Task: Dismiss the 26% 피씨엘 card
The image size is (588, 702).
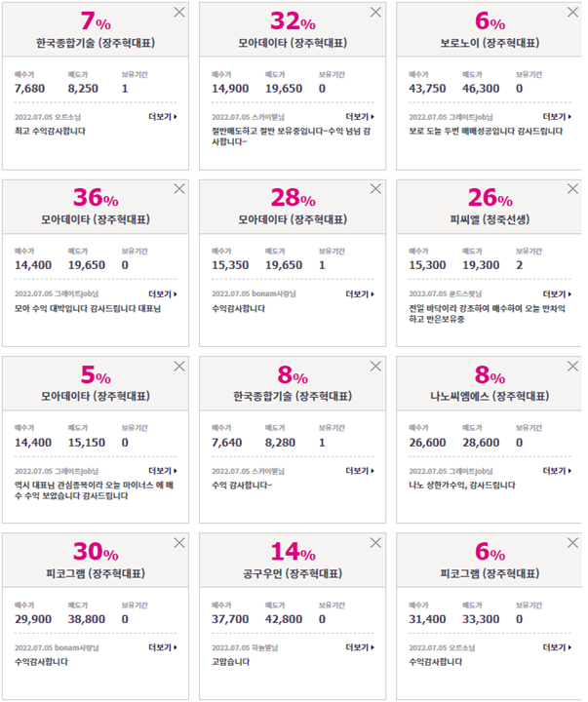Action: click(572, 188)
